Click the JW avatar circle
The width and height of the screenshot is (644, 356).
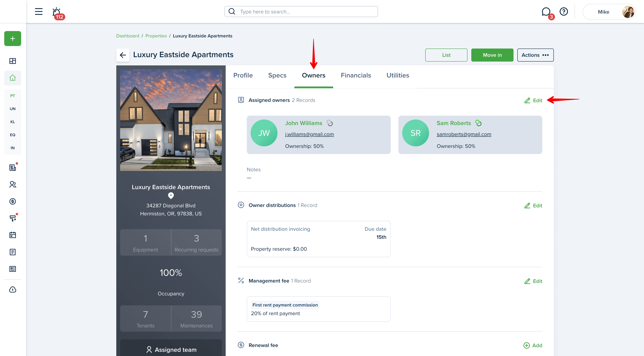pyautogui.click(x=264, y=133)
